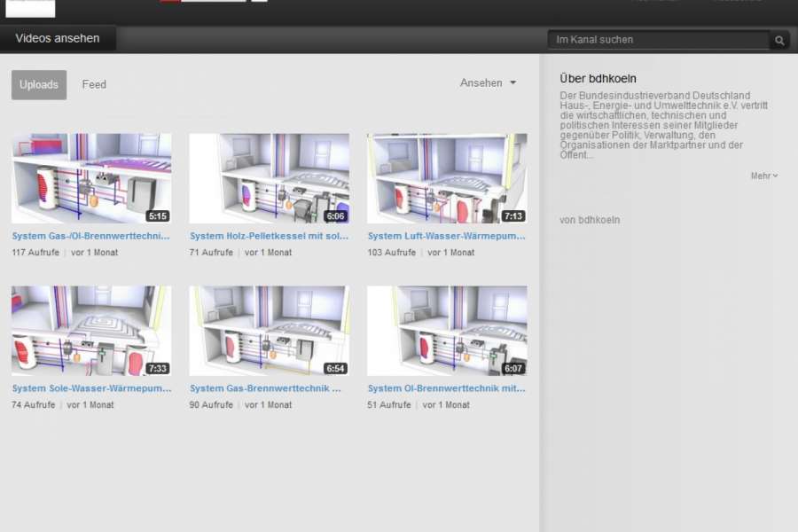
Task: Click the 7:33 duration badge
Action: 157,368
